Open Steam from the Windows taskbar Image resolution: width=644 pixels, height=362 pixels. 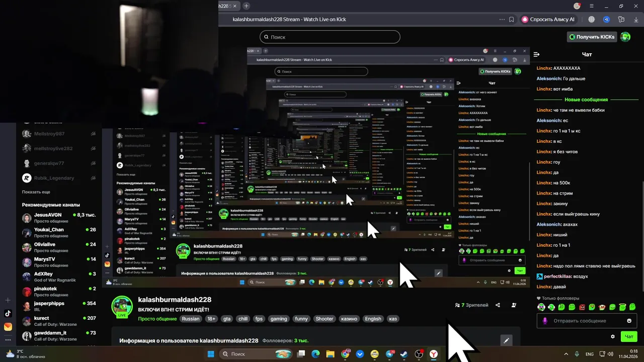tap(404, 354)
